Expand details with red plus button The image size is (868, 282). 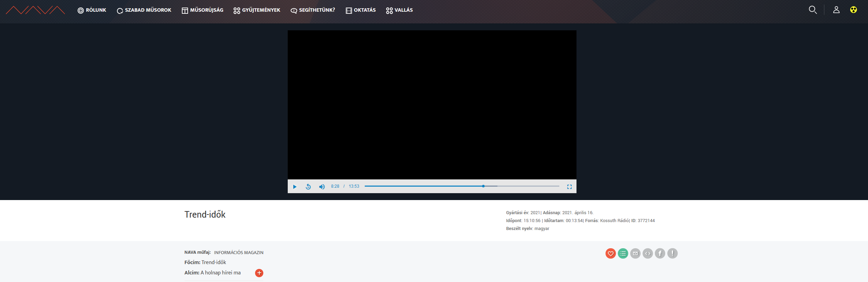259,273
